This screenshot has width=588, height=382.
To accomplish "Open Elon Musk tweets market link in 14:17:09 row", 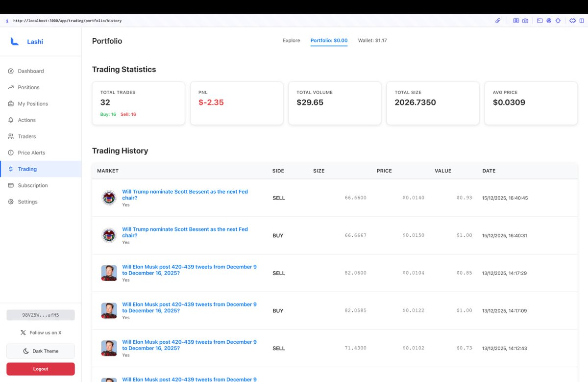I will (x=189, y=307).
